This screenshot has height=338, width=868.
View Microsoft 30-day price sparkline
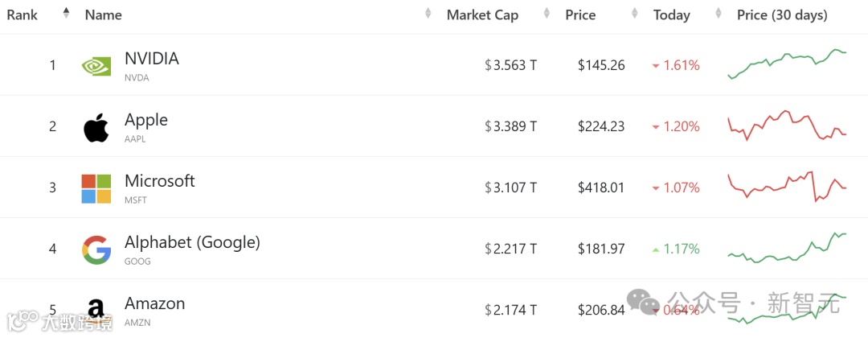tap(787, 187)
